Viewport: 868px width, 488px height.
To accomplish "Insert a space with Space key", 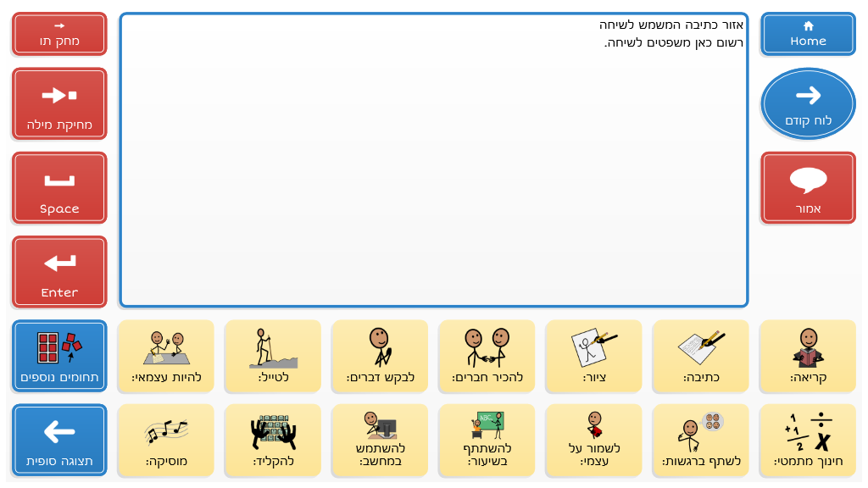I will tap(59, 187).
